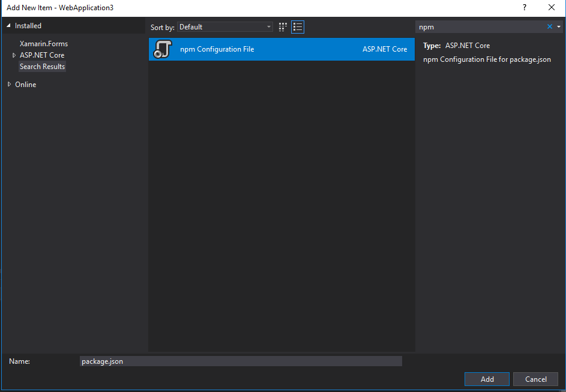Open the Sort by dropdown
The height and width of the screenshot is (392, 566).
(224, 26)
